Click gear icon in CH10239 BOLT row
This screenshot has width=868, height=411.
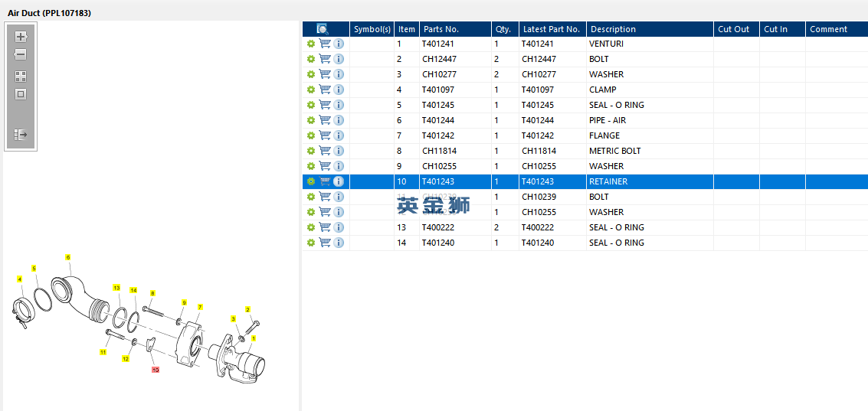coord(310,197)
